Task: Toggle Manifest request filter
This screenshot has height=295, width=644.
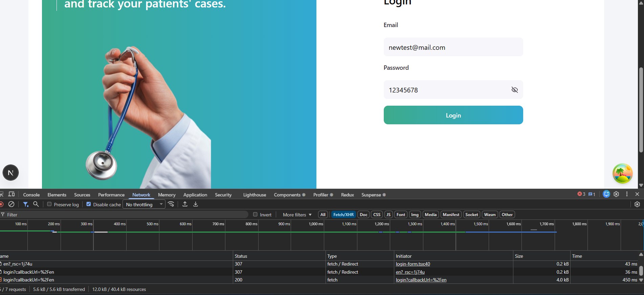Action: (451, 215)
